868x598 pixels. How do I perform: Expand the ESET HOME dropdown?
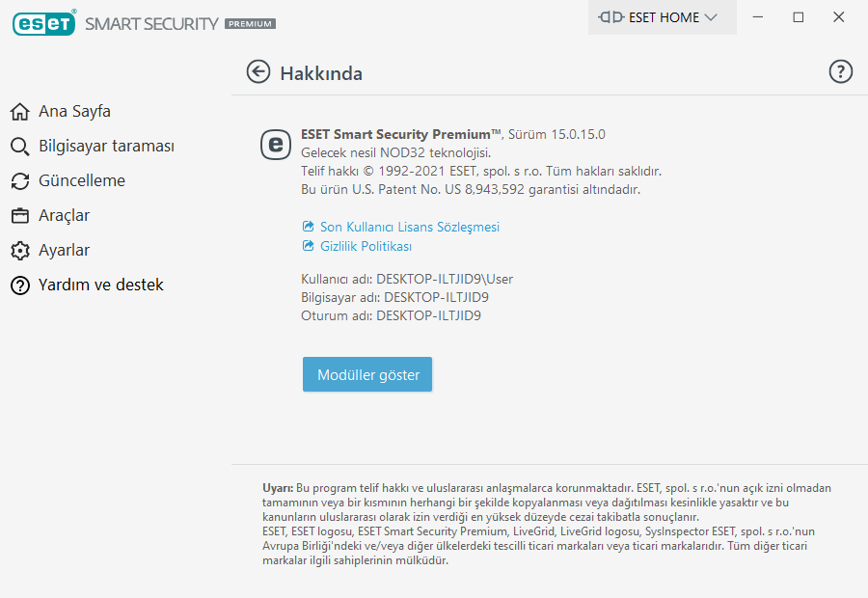tap(662, 17)
